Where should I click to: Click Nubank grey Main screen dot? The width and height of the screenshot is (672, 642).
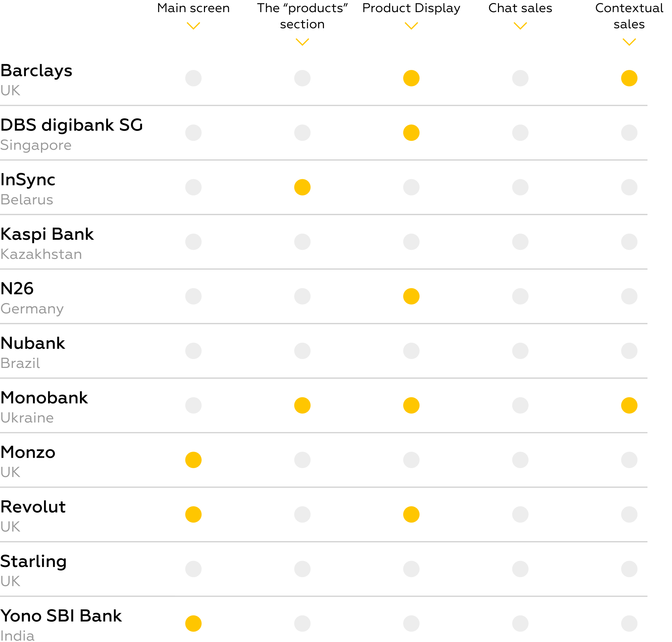coord(193,350)
